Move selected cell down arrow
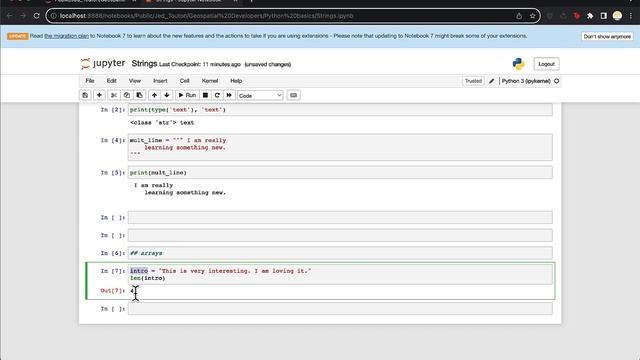Image resolution: width=640 pixels, height=360 pixels. point(167,95)
